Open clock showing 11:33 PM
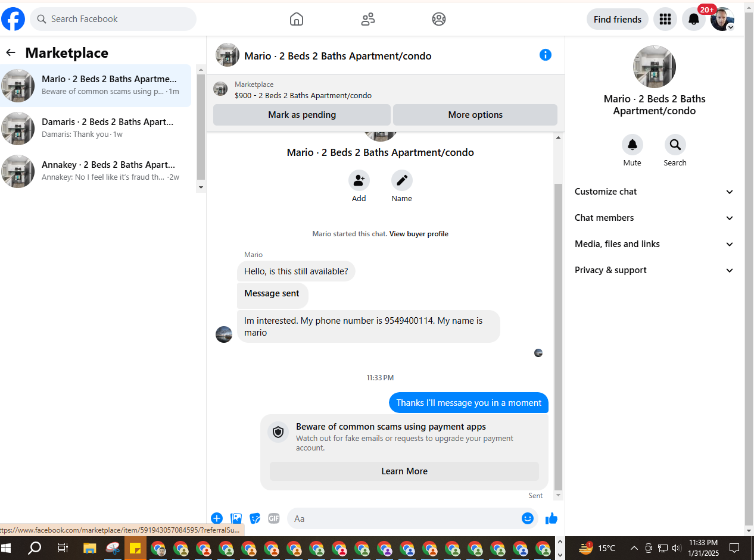Screen dimensions: 754x560 (x=703, y=548)
